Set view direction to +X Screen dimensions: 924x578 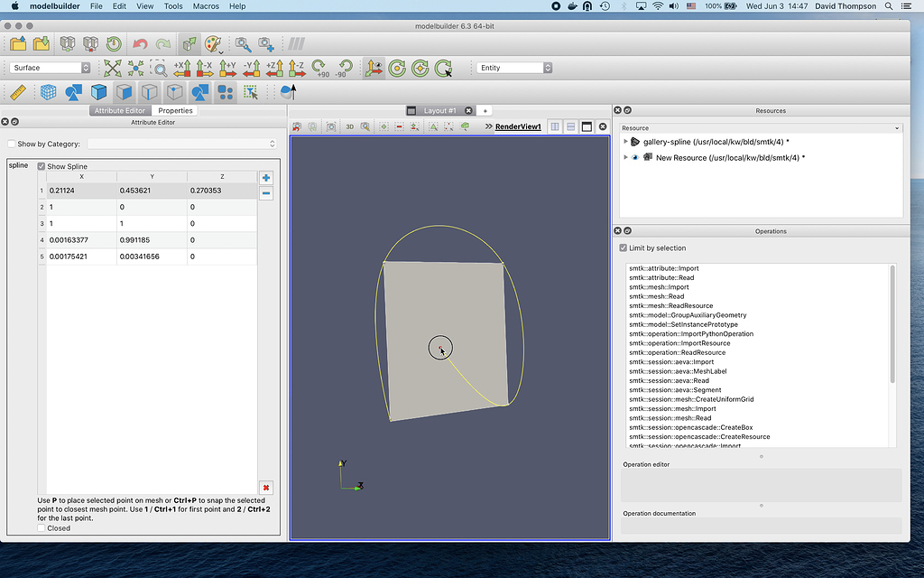181,68
